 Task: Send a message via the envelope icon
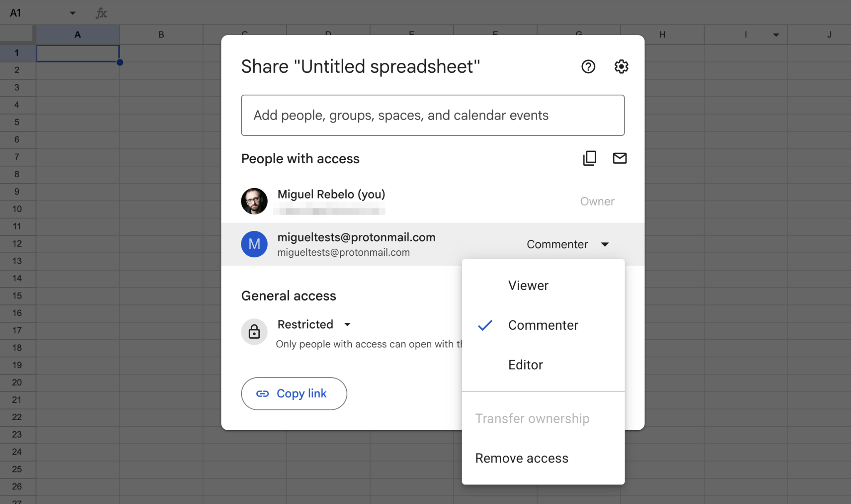(x=620, y=158)
